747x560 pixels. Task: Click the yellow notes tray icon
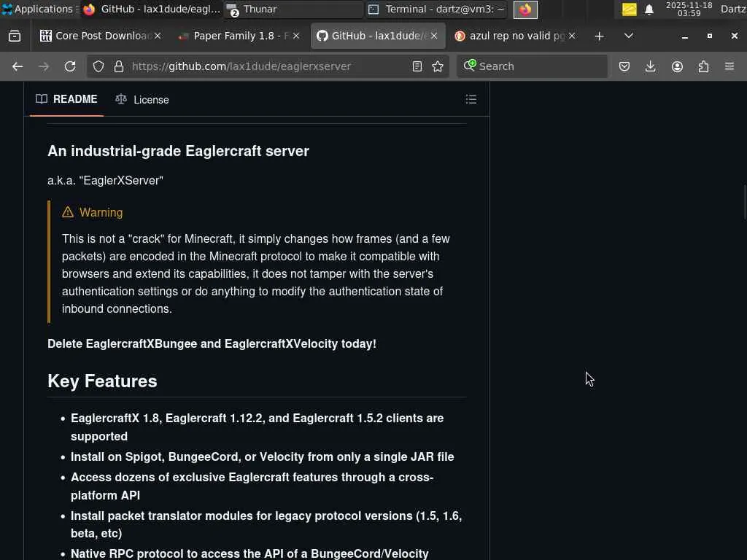pyautogui.click(x=630, y=9)
